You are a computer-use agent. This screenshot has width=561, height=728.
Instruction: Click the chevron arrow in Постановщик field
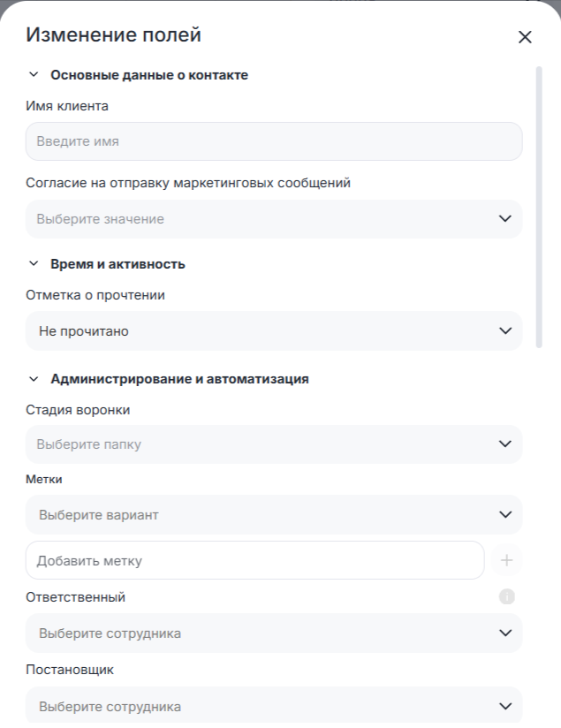click(505, 707)
